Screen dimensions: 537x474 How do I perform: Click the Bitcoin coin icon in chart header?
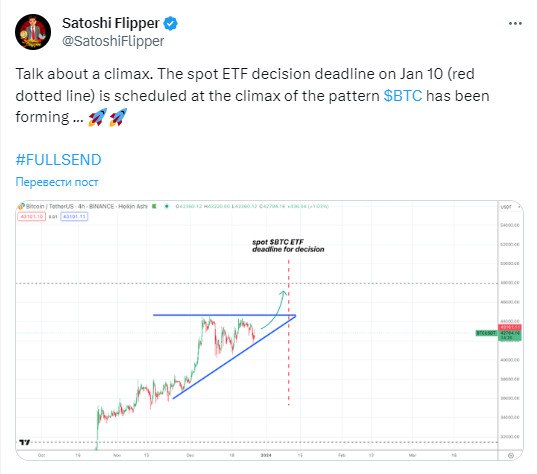[21, 206]
